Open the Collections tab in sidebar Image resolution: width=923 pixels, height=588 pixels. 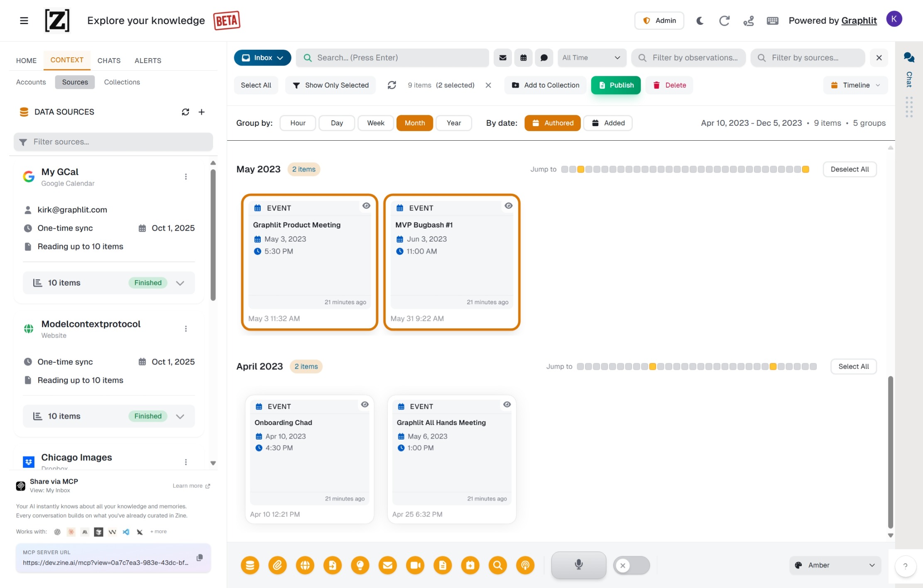tap(122, 82)
